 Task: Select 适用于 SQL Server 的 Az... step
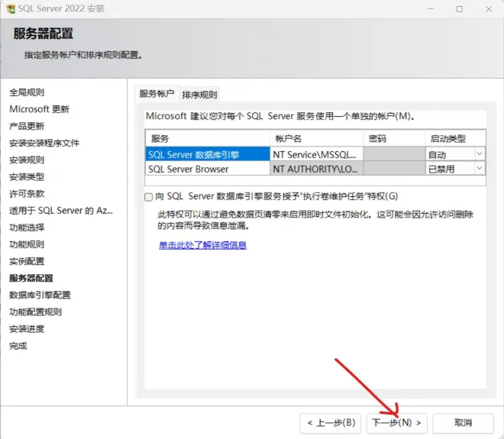(x=61, y=211)
